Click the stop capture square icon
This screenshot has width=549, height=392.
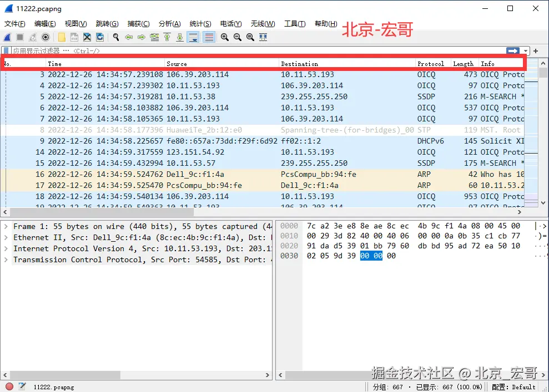coord(20,37)
